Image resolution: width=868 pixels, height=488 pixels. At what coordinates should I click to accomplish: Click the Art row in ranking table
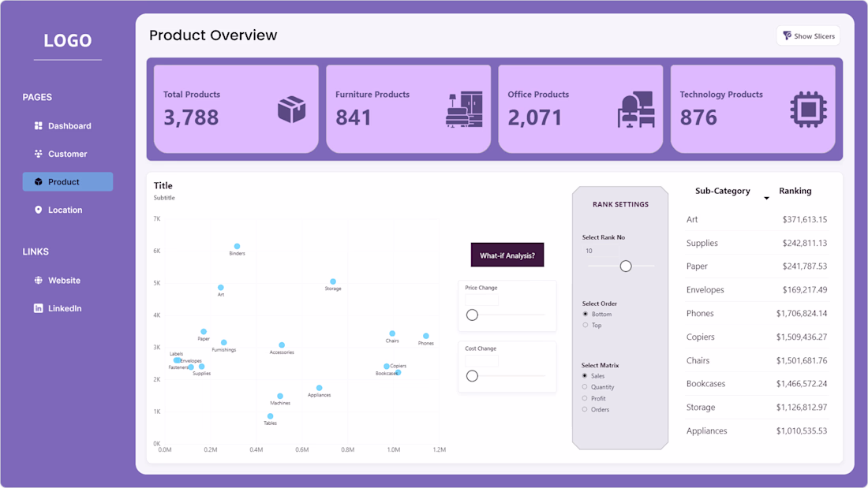point(757,220)
